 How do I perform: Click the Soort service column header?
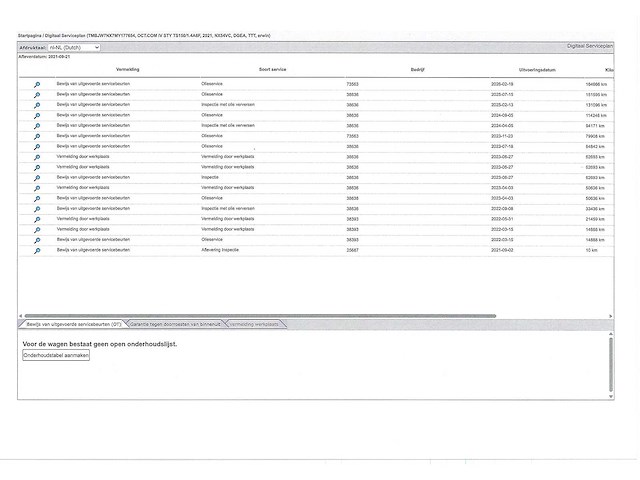pyautogui.click(x=273, y=69)
